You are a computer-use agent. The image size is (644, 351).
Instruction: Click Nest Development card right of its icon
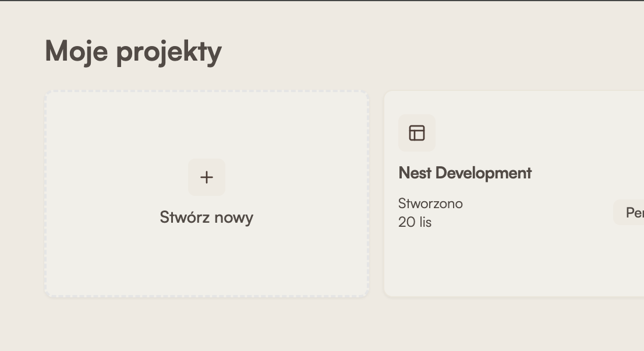coord(524,133)
